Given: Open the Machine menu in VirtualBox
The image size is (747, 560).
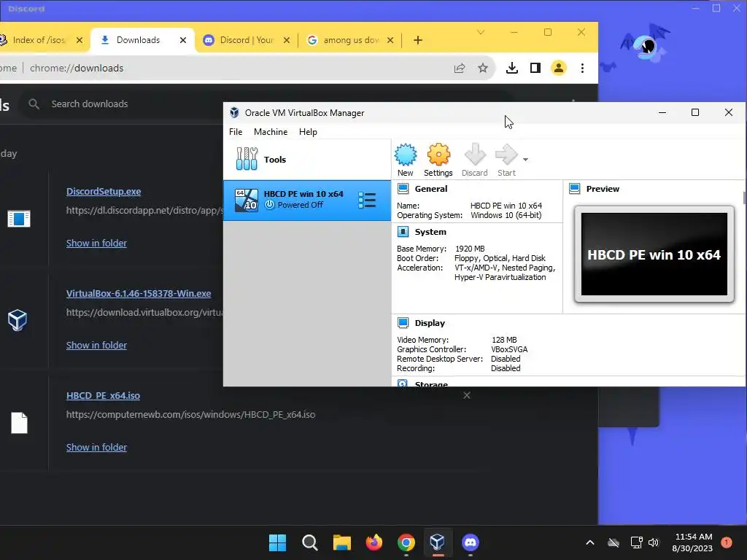Looking at the screenshot, I should [x=271, y=132].
